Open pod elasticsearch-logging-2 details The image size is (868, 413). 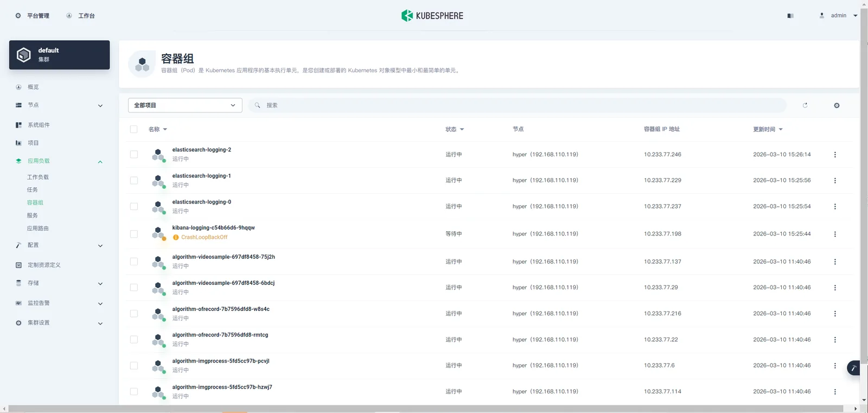click(202, 150)
